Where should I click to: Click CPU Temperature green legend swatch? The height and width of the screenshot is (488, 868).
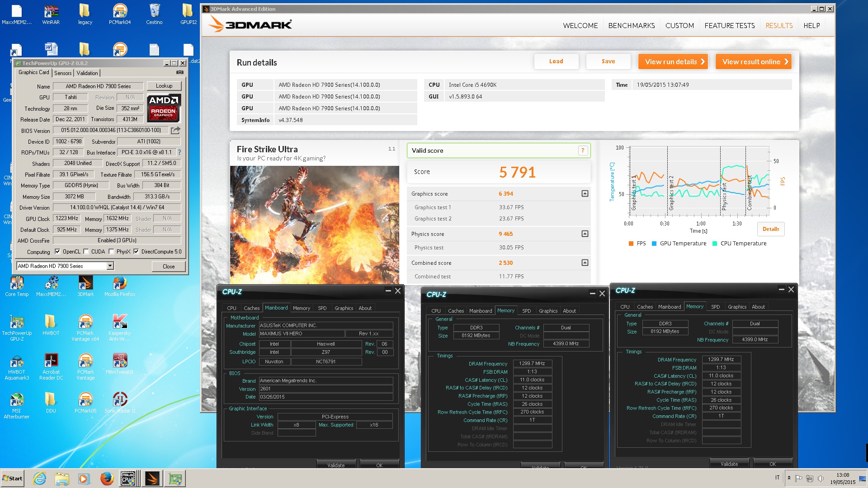click(714, 244)
